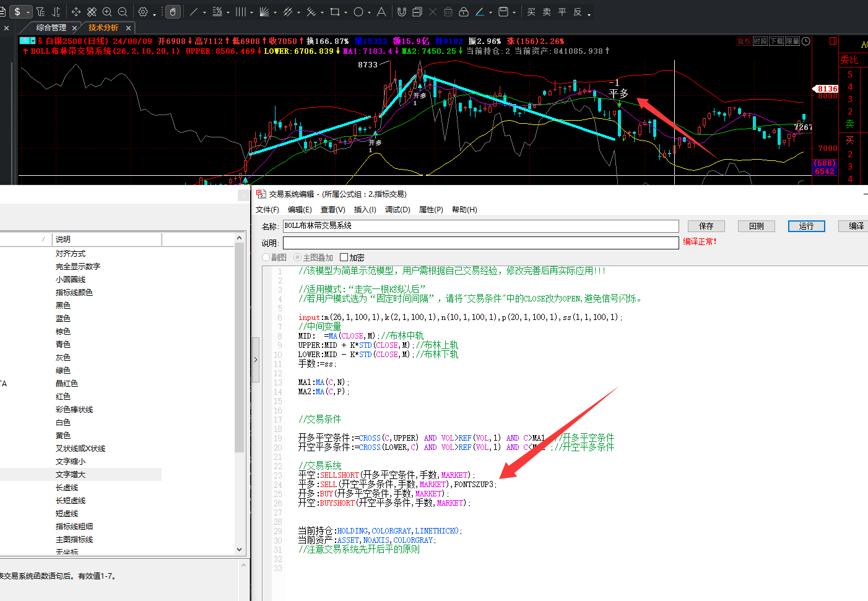
Task: Toggle the magnet snap tool
Action: tap(402, 12)
